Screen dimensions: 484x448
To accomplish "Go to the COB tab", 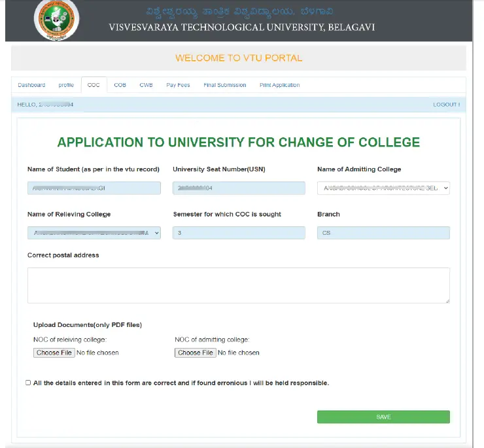I will coord(120,85).
